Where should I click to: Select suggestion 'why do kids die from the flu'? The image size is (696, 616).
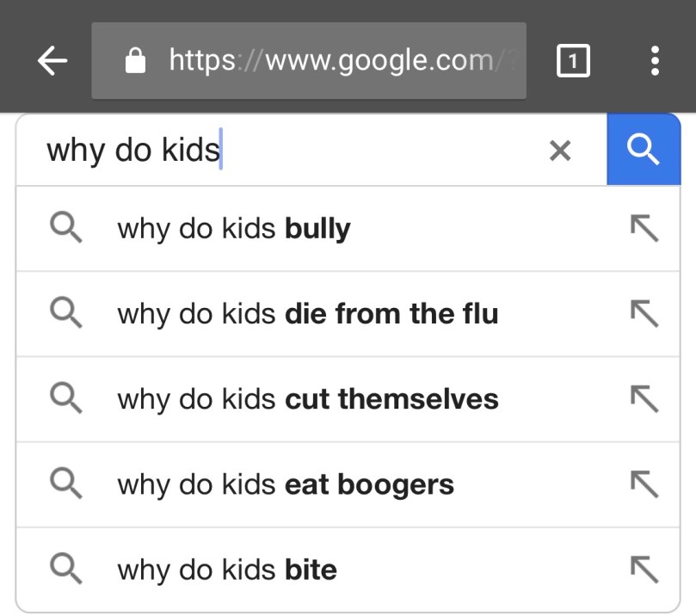coord(307,314)
